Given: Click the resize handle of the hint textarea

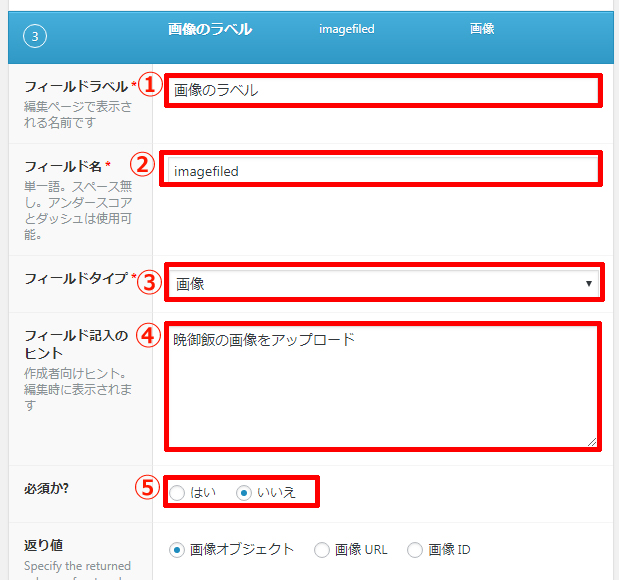Looking at the screenshot, I should point(592,441).
